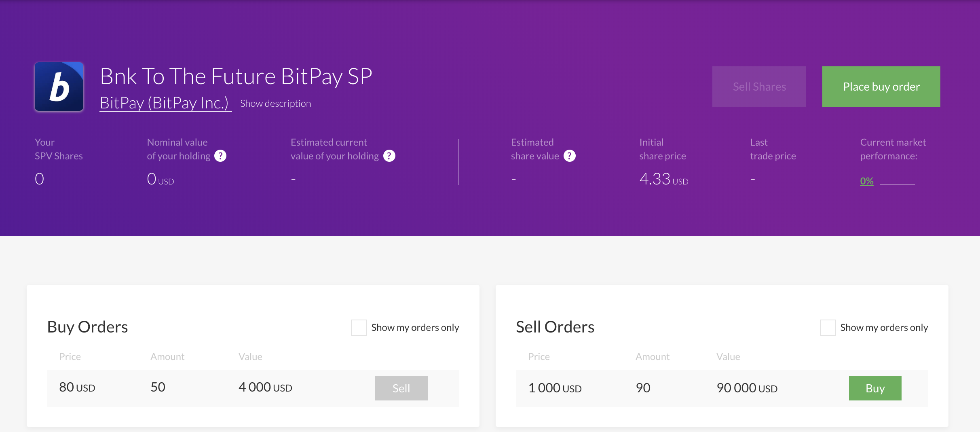Viewport: 980px width, 432px height.
Task: Click Sell on the 80 USD buy order
Action: (x=401, y=388)
